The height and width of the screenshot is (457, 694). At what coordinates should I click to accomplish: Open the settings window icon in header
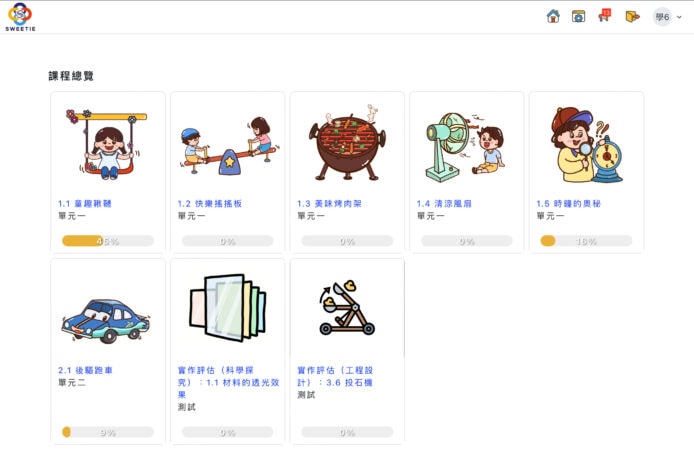578,16
